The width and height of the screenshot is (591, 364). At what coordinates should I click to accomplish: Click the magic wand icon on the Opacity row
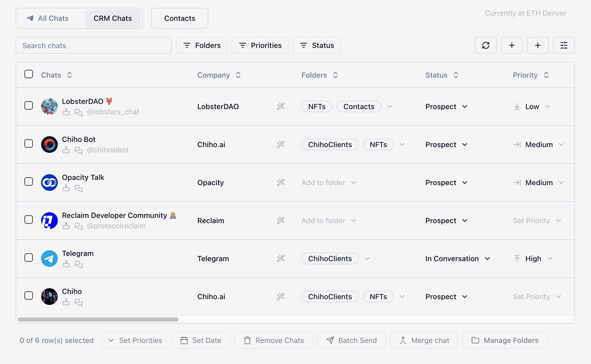tap(280, 183)
